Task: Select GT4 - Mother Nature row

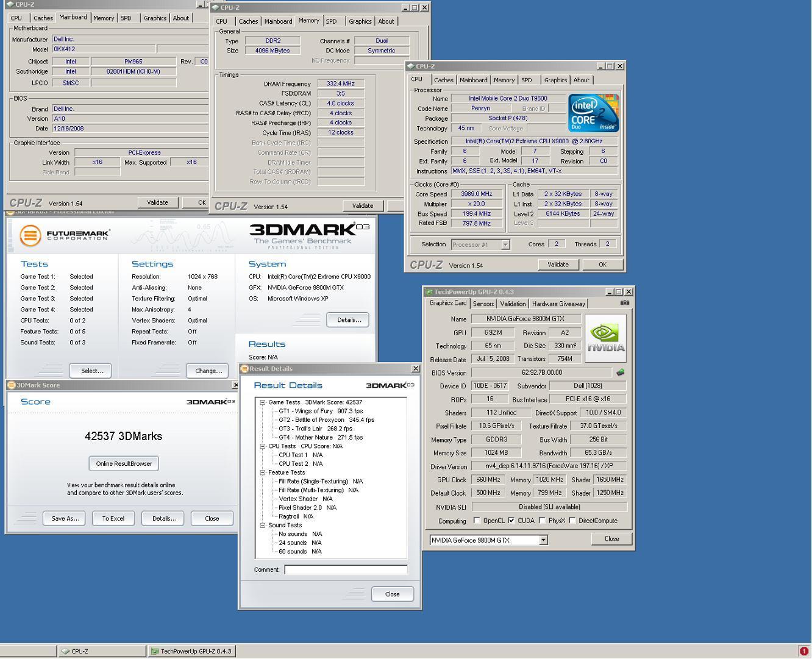Action: click(321, 437)
